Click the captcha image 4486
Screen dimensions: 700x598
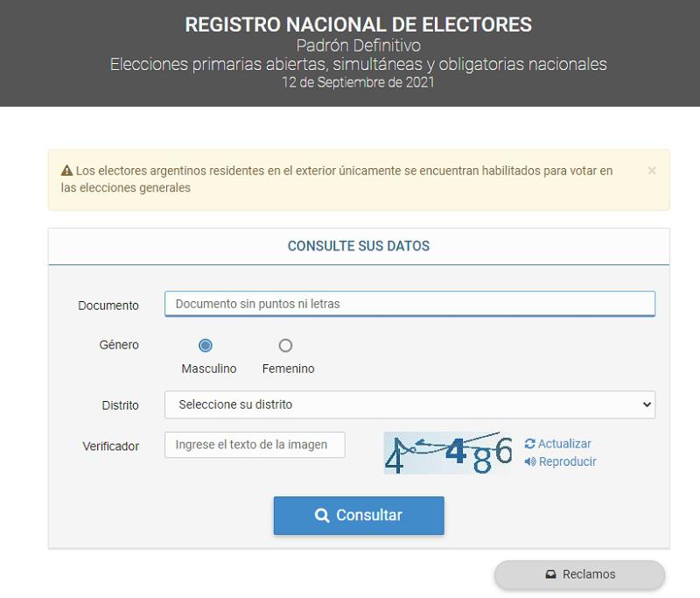(449, 453)
